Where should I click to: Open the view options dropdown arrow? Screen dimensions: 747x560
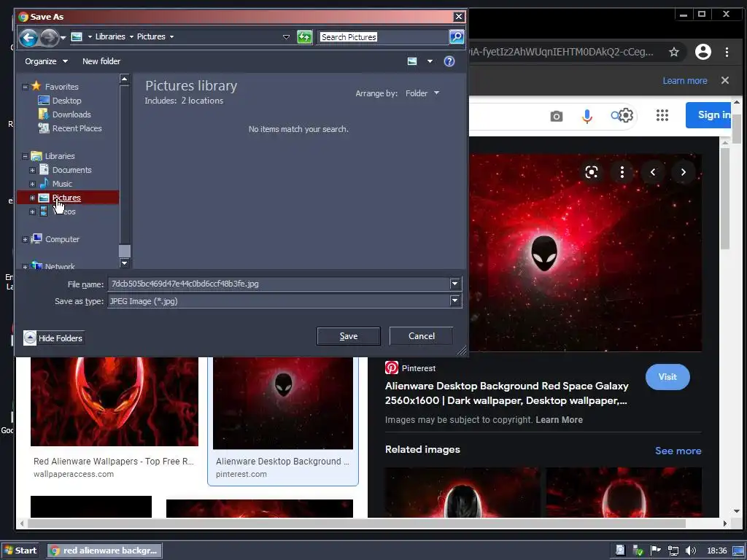(430, 61)
